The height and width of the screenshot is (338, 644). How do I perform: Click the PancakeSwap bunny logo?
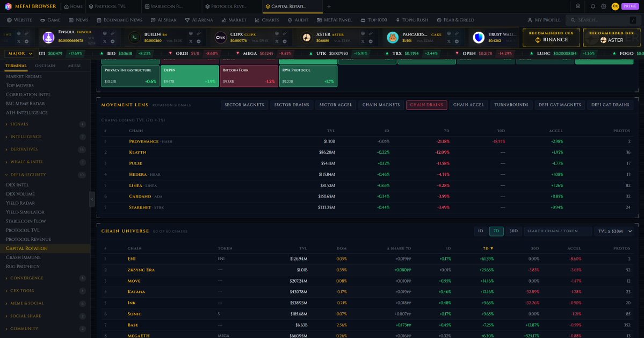(x=393, y=38)
